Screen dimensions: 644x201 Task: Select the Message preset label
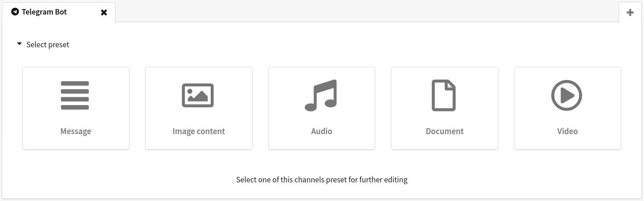(76, 131)
